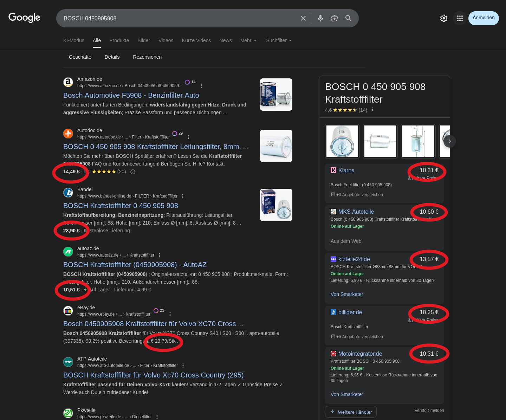Viewport: 506px width, 420px height.
Task: Switch to the Bilder tab
Action: (144, 40)
